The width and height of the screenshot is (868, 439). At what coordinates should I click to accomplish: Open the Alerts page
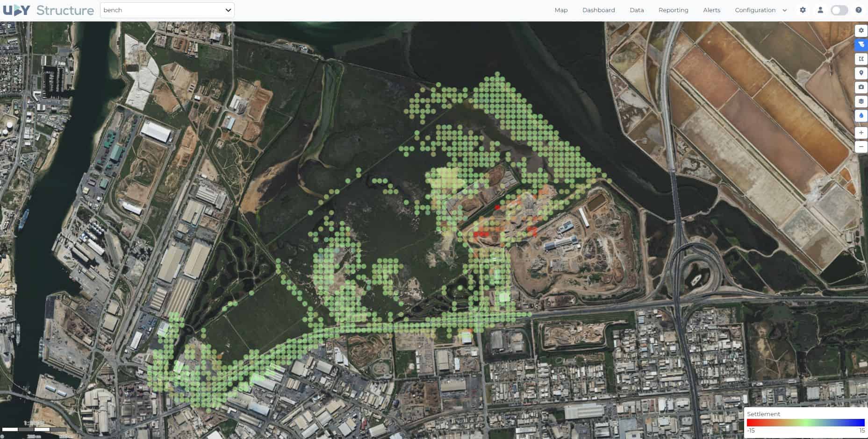[711, 10]
